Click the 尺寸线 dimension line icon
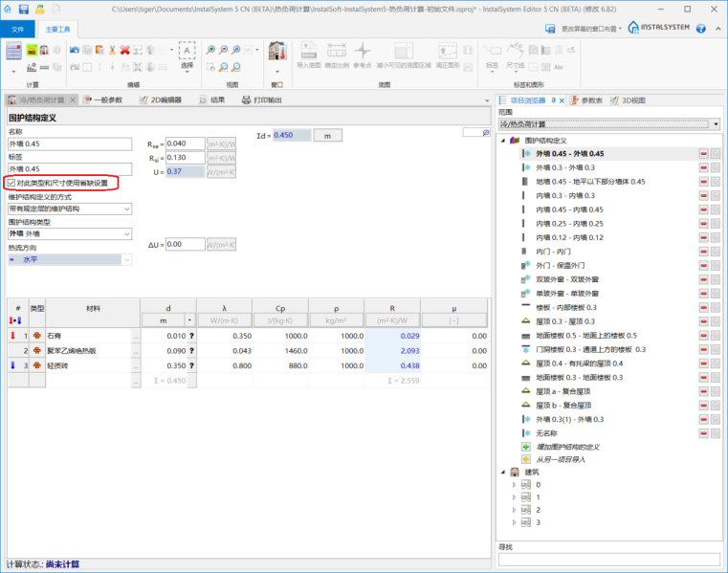The height and width of the screenshot is (573, 728). tap(515, 50)
